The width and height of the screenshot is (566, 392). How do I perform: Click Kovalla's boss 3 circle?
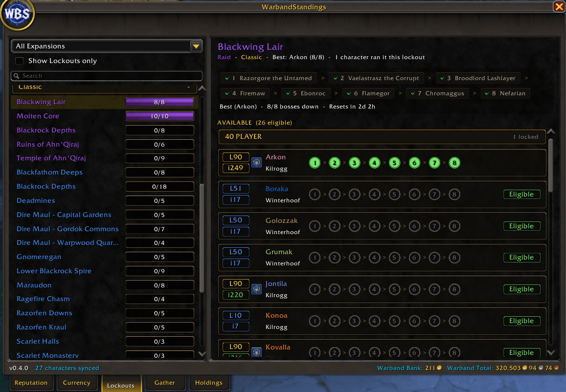pos(355,352)
